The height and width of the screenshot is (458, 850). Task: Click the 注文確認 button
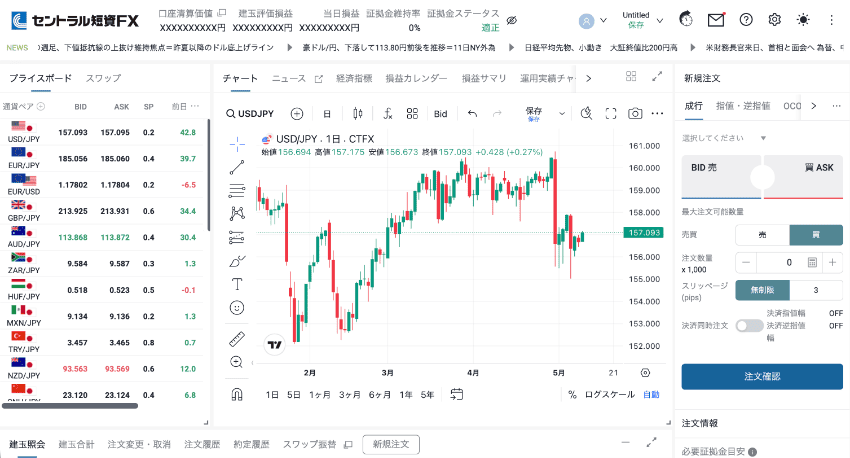(x=762, y=376)
